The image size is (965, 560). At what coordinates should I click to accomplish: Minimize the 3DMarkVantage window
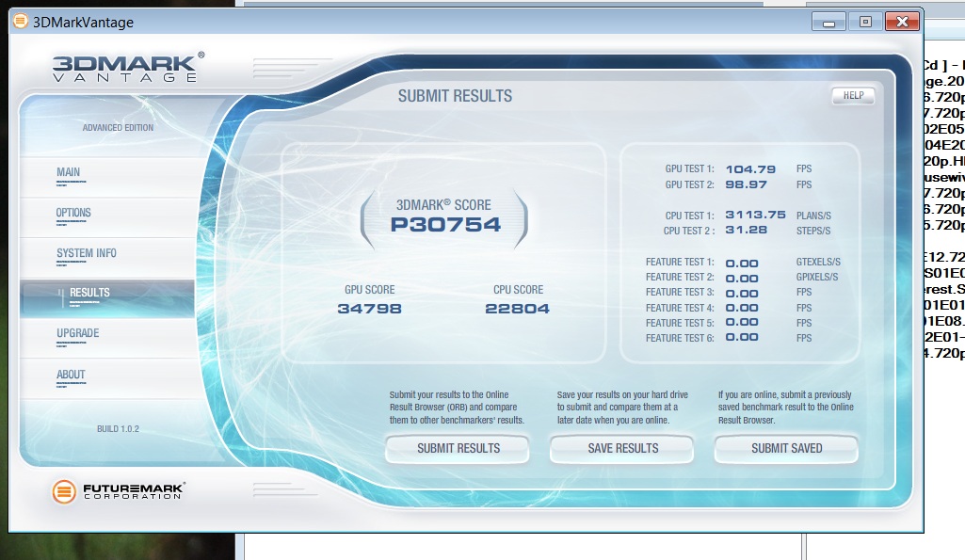[x=828, y=23]
